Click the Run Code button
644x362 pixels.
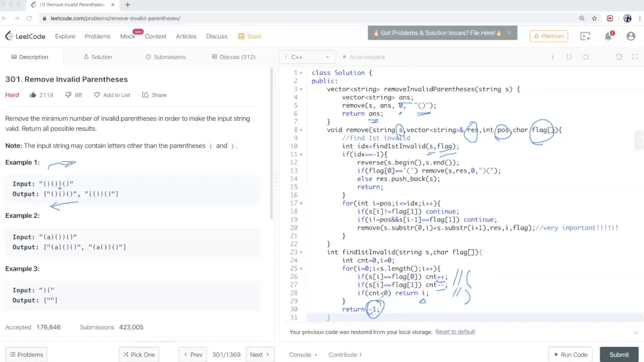coord(571,354)
